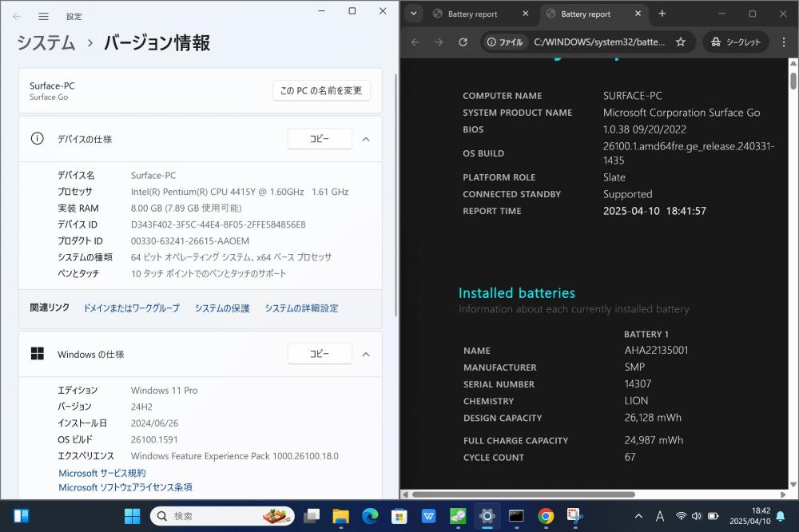
Task: Go back in the Settings window
Action: [x=17, y=16]
